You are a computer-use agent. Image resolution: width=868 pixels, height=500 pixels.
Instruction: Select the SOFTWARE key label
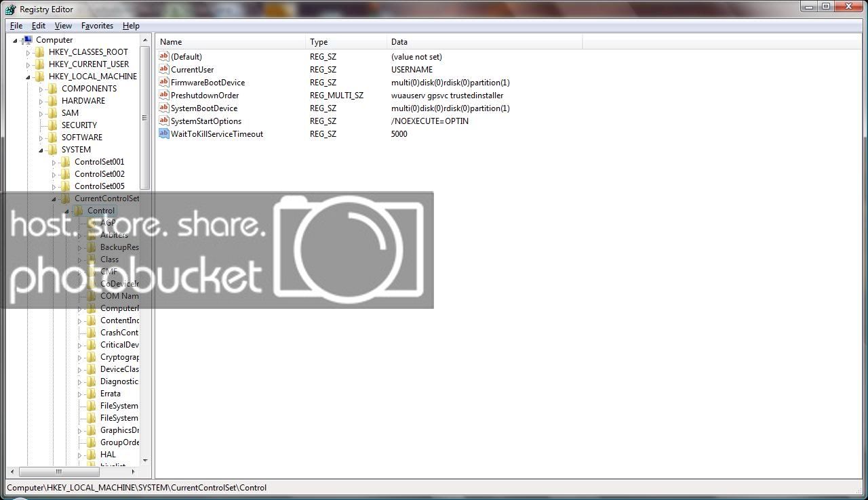[82, 138]
